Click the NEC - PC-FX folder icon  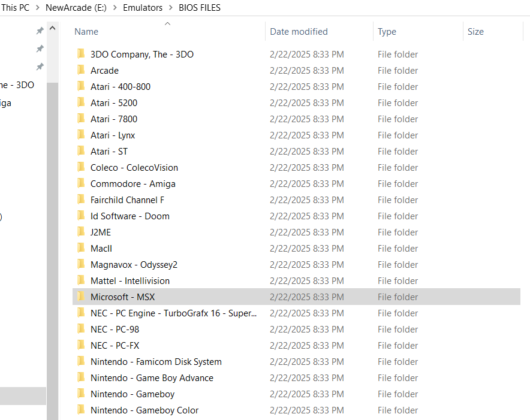coord(81,346)
